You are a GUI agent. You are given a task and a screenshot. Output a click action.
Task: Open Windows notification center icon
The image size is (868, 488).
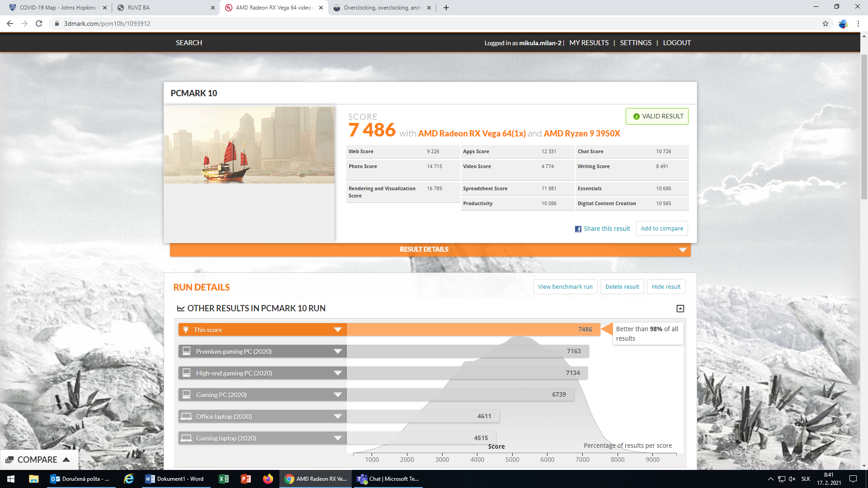pyautogui.click(x=853, y=479)
